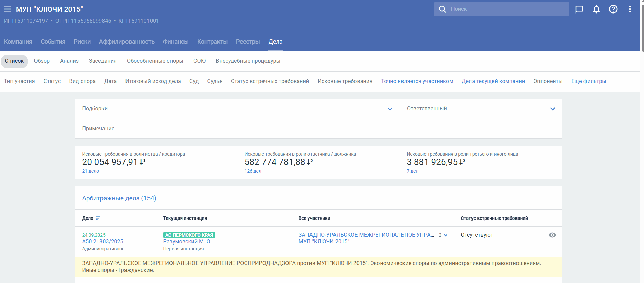The image size is (644, 283).
Task: Toggle eye icon for case А50-21803/2025
Action: coord(552,235)
